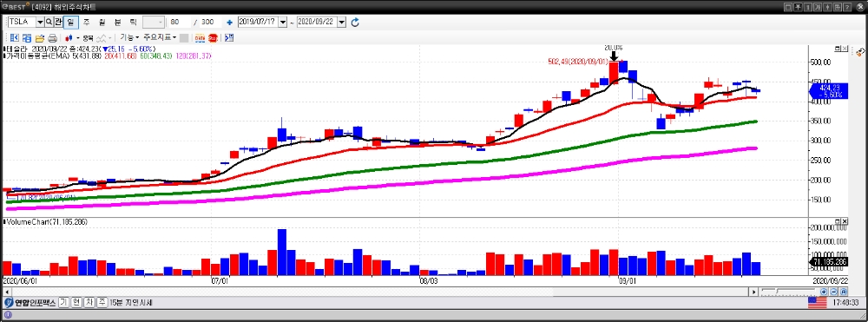Open the 주요지표 menu

point(160,37)
